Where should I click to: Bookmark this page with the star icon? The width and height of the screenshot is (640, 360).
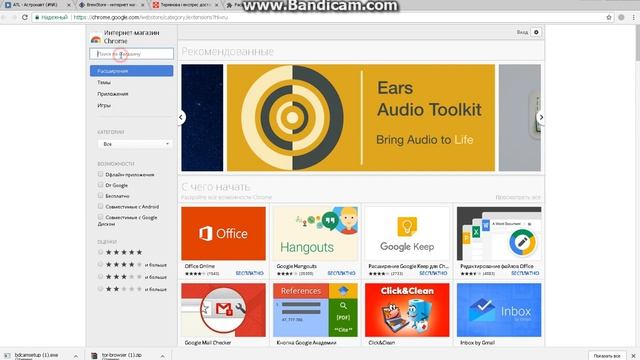point(609,17)
